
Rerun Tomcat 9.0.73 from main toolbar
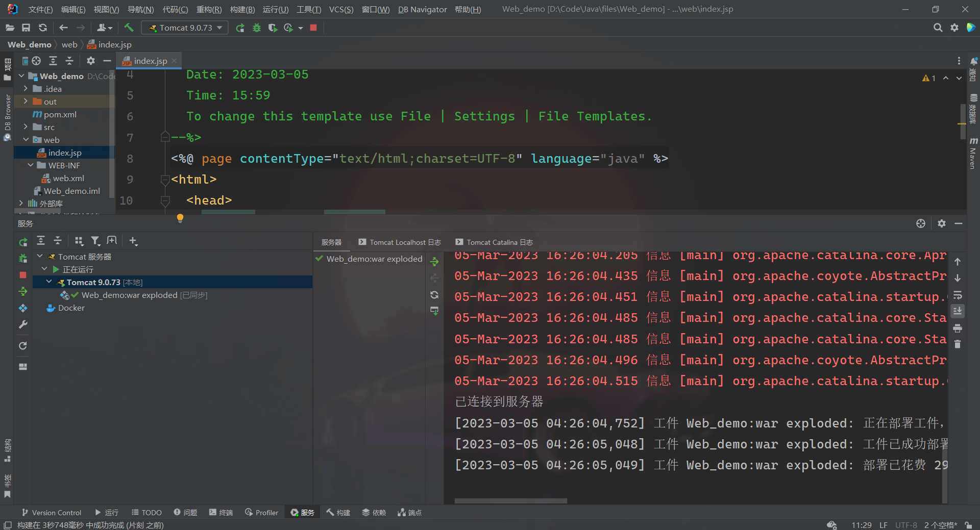[240, 28]
